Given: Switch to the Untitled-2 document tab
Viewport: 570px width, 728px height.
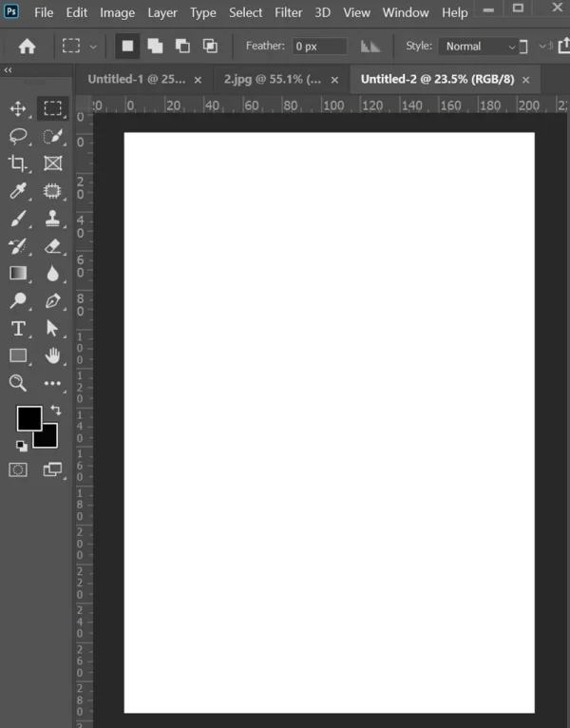Looking at the screenshot, I should point(437,80).
